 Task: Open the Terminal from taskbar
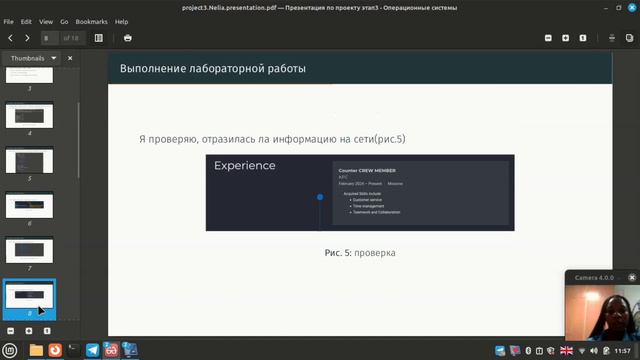point(73,350)
